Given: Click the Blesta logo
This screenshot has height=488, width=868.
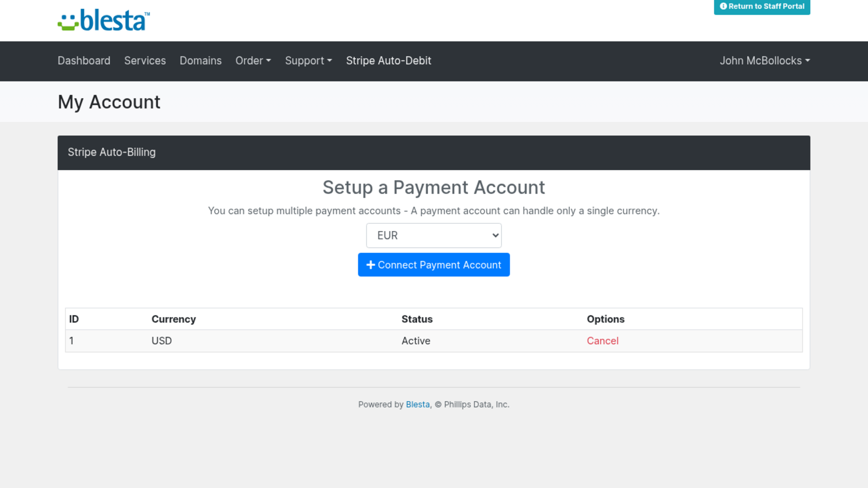Looking at the screenshot, I should [x=104, y=20].
